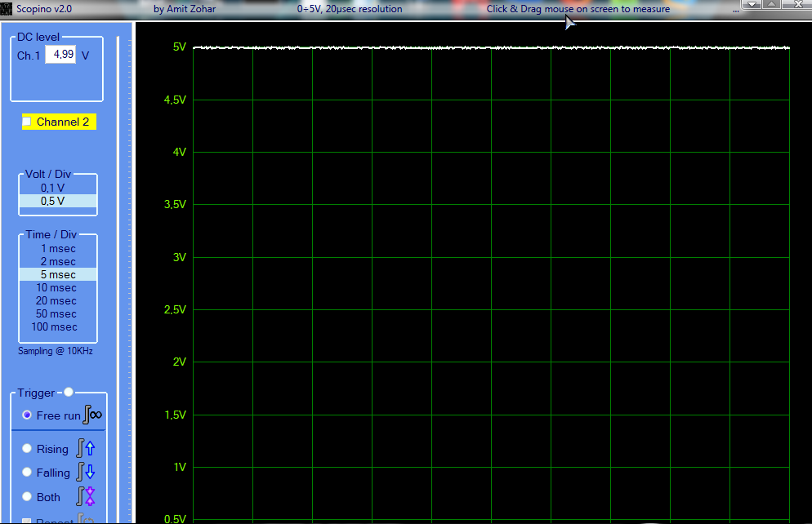Set Time / Div to 1 msec
The height and width of the screenshot is (524, 812).
click(x=57, y=249)
